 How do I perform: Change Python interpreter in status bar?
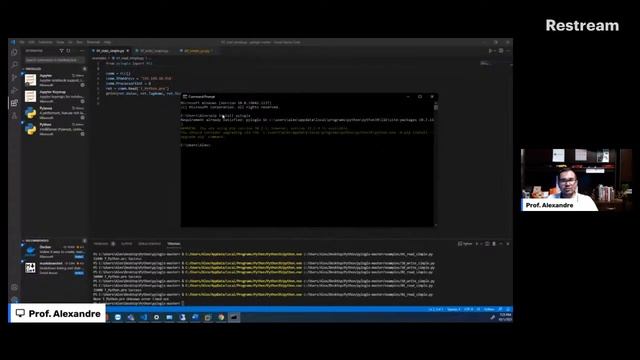489,309
